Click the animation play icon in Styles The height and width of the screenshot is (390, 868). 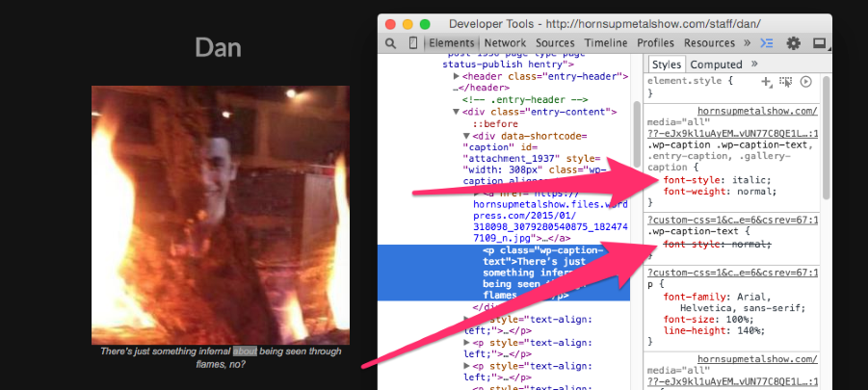pos(805,82)
